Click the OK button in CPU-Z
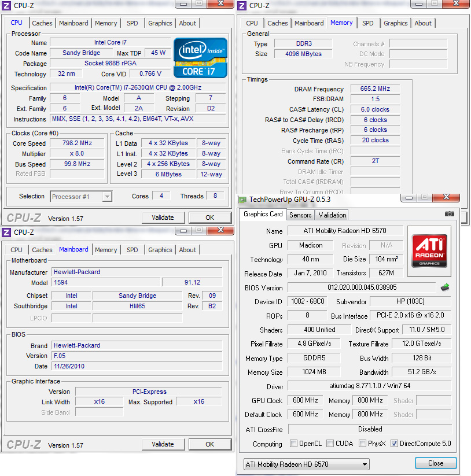The width and height of the screenshot is (471, 476). click(210, 217)
